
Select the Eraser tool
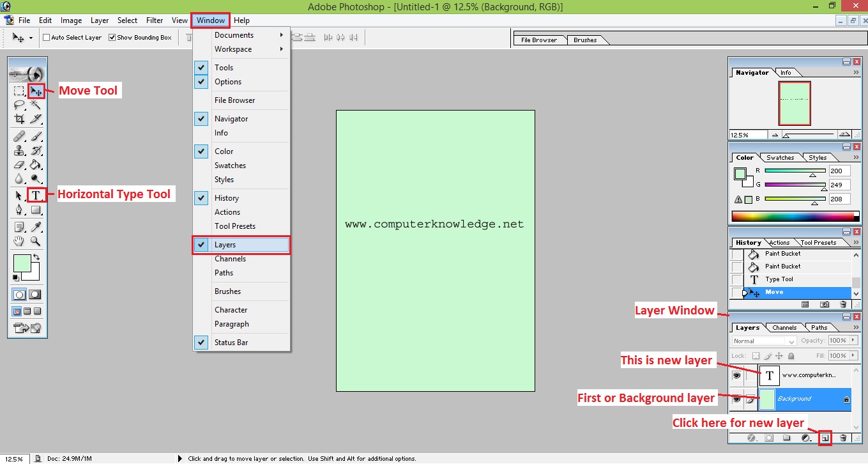[x=20, y=165]
